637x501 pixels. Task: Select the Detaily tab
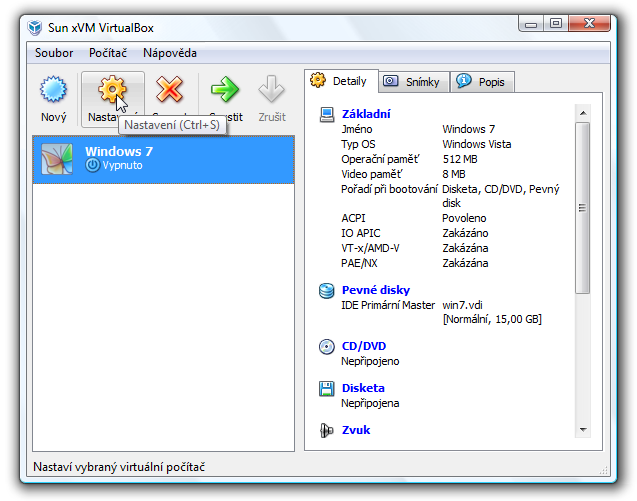pyautogui.click(x=341, y=81)
